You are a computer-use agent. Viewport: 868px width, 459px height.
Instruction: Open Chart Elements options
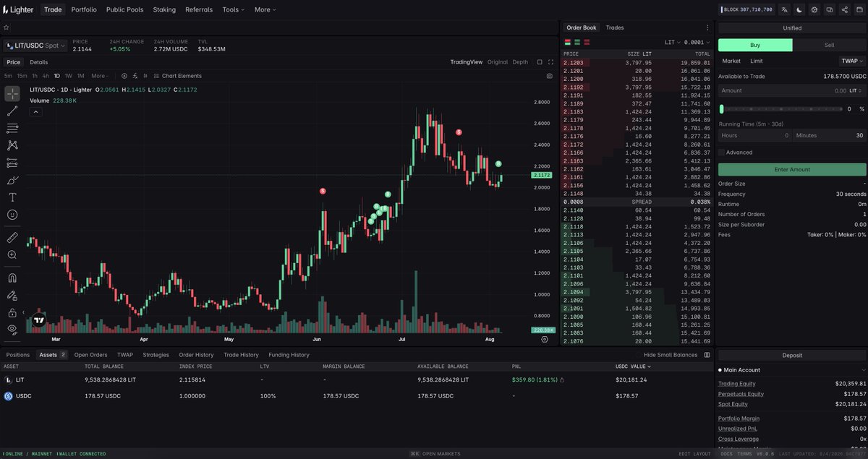(177, 76)
